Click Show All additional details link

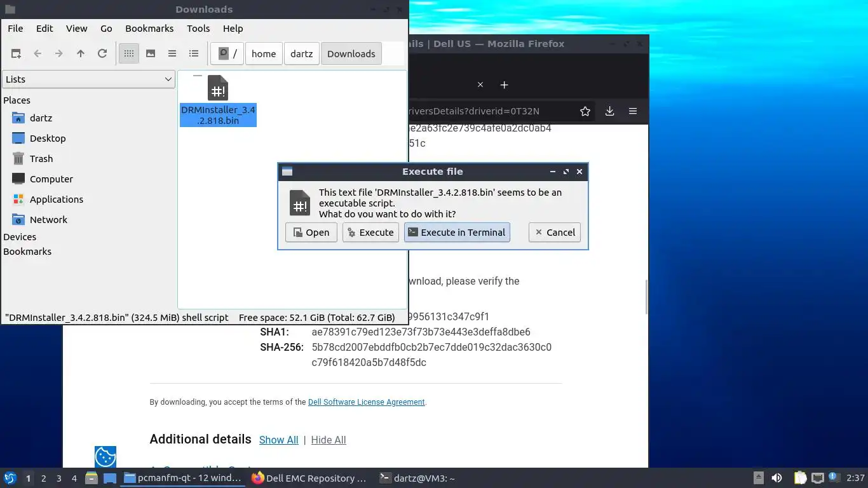pos(279,440)
